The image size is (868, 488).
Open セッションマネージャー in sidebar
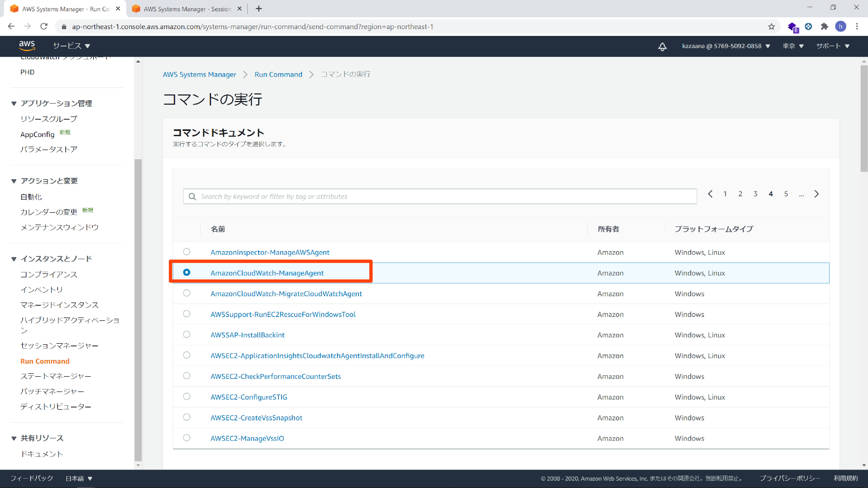pyautogui.click(x=59, y=346)
